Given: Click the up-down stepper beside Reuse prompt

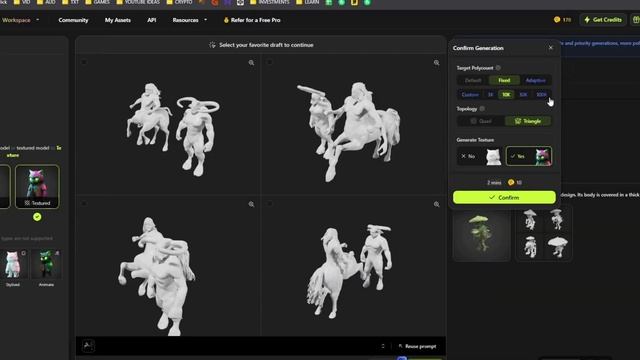Looking at the screenshot, I should [382, 346].
